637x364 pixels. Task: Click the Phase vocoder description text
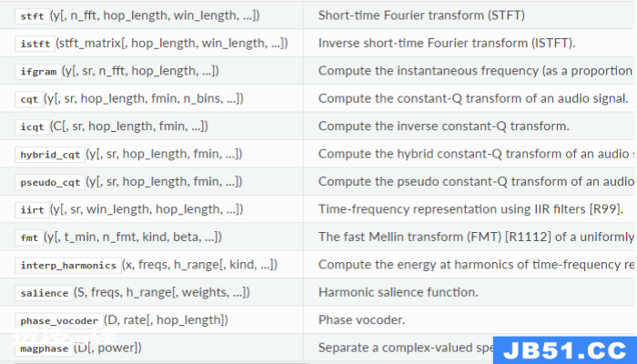(x=361, y=320)
